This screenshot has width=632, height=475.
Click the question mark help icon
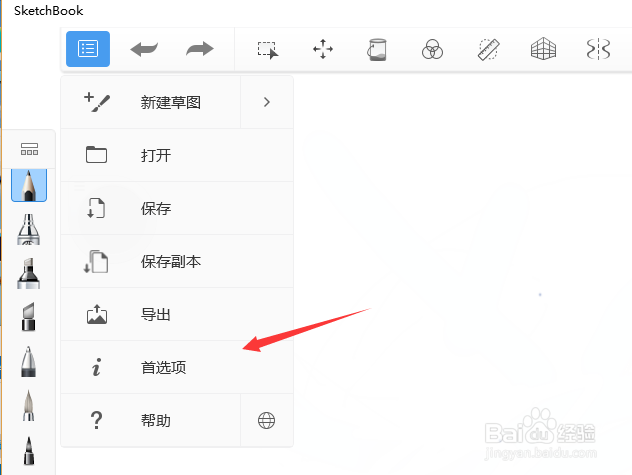(x=96, y=420)
